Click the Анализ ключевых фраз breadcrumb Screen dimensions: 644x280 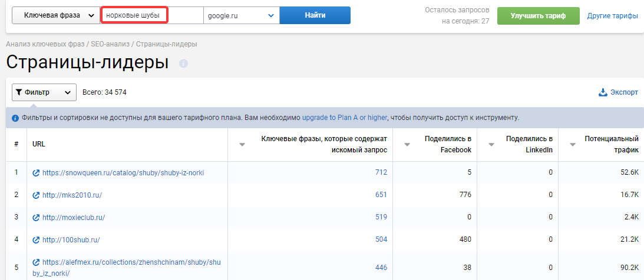pos(45,44)
